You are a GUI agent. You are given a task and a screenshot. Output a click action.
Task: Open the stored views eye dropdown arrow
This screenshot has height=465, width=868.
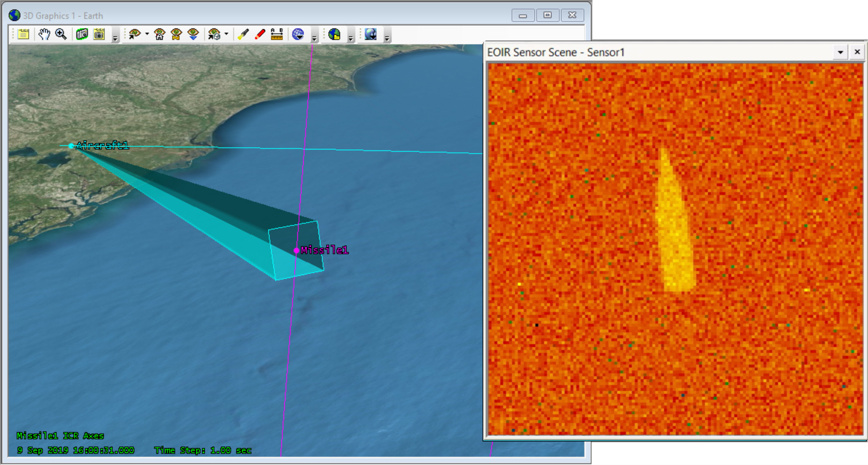pyautogui.click(x=226, y=34)
